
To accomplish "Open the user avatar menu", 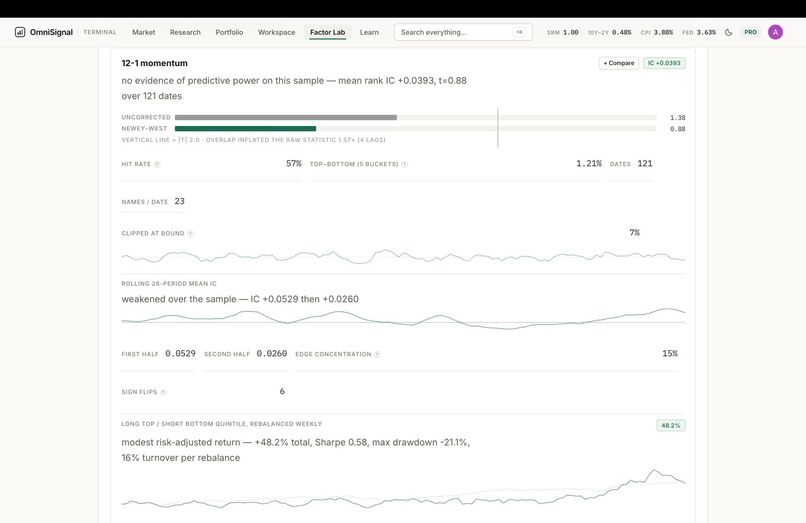I will click(x=775, y=32).
